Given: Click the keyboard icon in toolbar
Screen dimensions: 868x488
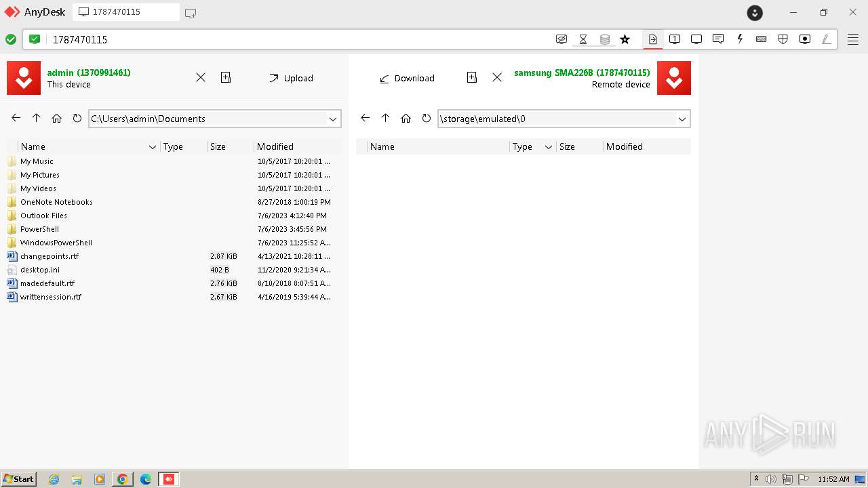Looking at the screenshot, I should (762, 39).
